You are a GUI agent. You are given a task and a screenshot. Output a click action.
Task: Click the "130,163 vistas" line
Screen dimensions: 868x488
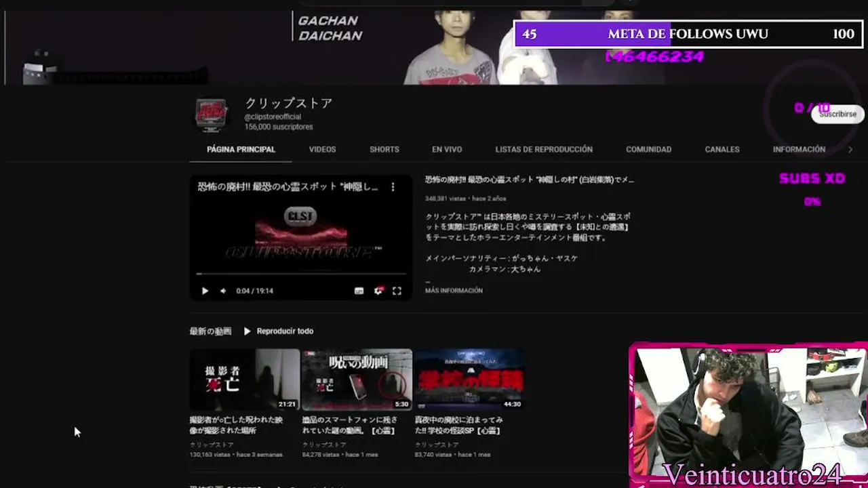point(236,454)
